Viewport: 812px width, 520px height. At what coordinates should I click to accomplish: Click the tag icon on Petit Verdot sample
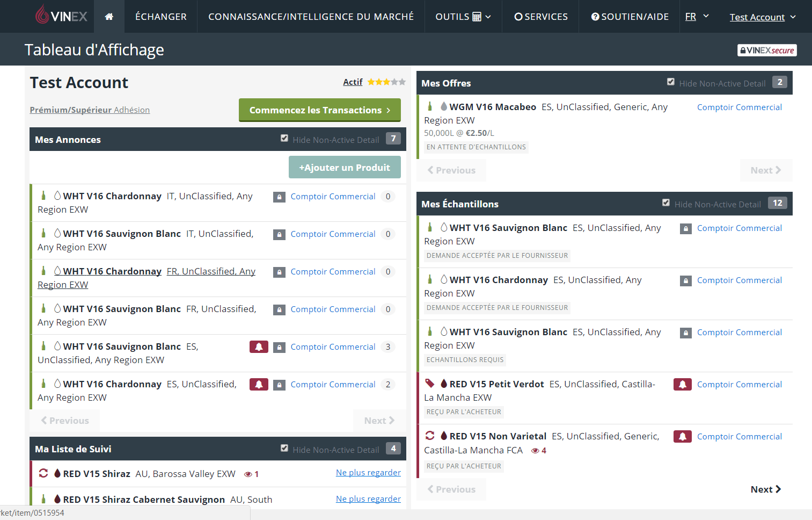[x=430, y=384]
